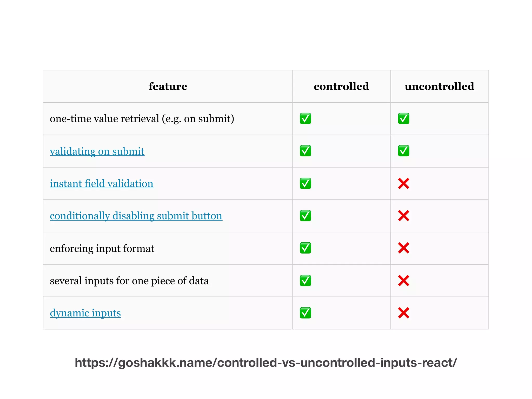This screenshot has width=532, height=399.
Task: Open the 'dynamic inputs' link
Action: point(85,313)
